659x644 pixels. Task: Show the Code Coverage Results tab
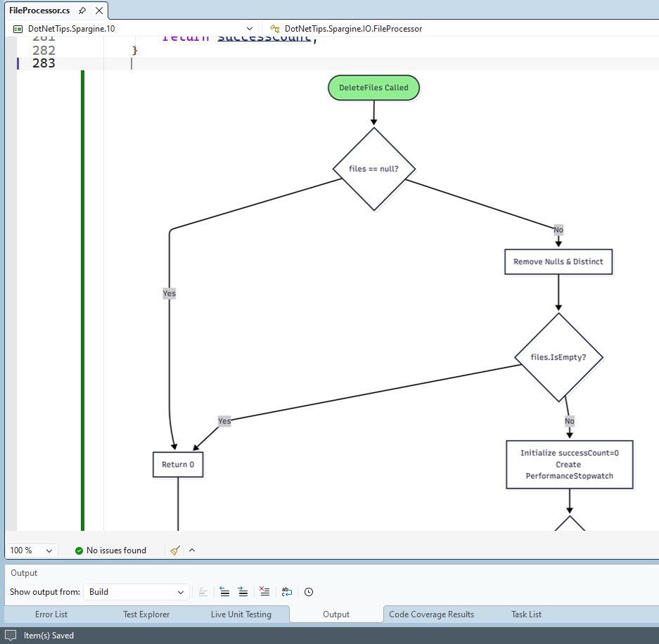point(431,614)
